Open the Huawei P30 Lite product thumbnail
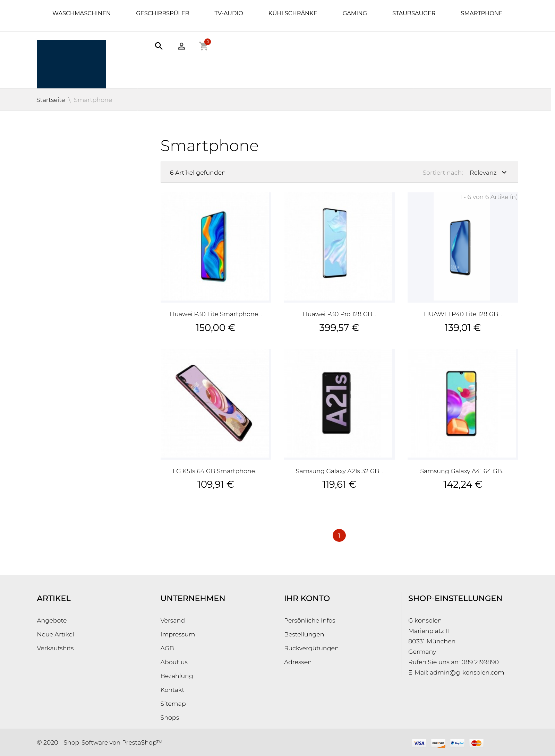Viewport: 555px width, 756px height. [x=216, y=247]
